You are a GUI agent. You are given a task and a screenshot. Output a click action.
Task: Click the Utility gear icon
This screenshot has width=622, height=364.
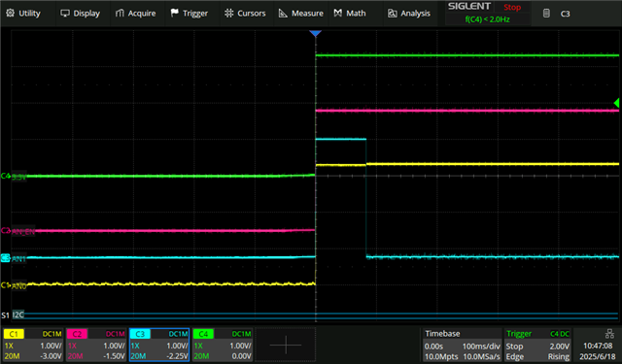pos(11,13)
